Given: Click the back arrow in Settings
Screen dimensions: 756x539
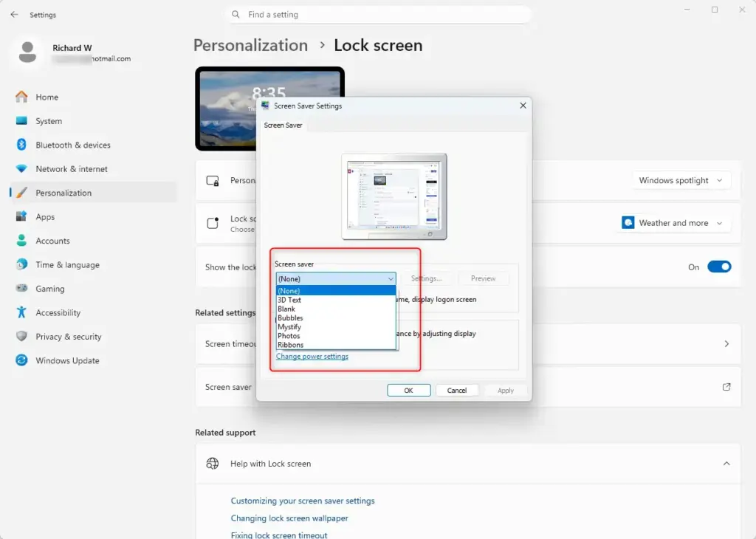Looking at the screenshot, I should point(15,15).
